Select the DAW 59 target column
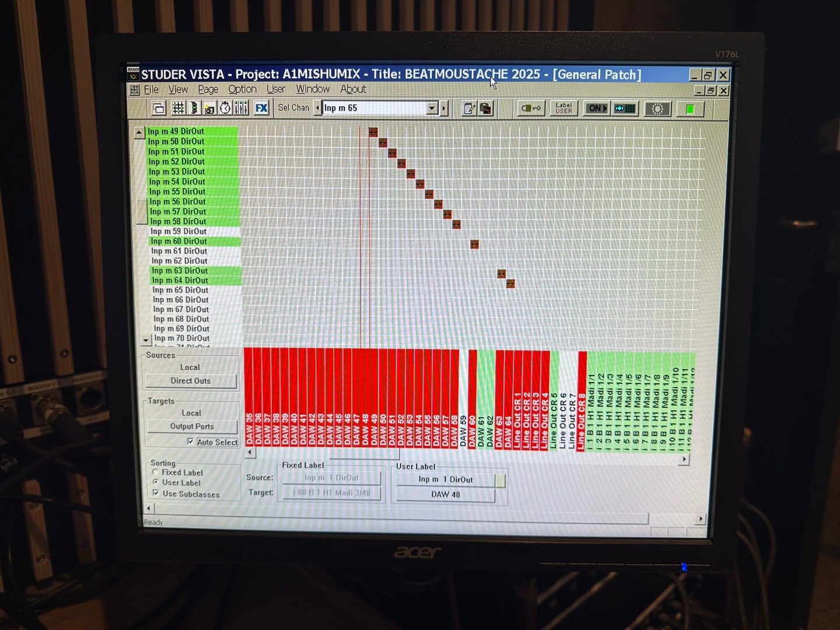This screenshot has height=630, width=840. tap(463, 399)
